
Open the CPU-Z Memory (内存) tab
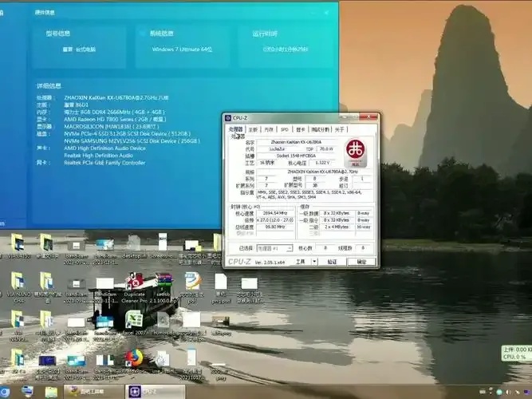(269, 129)
